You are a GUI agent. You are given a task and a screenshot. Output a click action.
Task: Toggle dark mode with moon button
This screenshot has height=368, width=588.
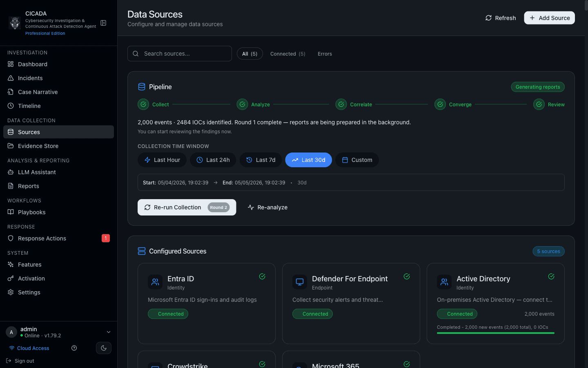pos(104,348)
